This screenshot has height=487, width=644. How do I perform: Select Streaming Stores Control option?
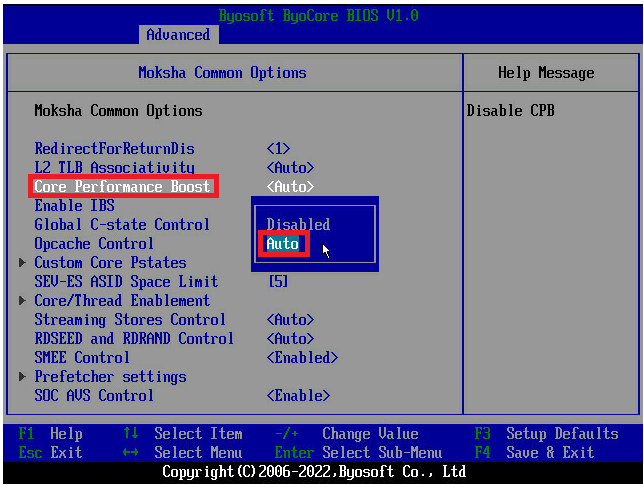pos(130,319)
